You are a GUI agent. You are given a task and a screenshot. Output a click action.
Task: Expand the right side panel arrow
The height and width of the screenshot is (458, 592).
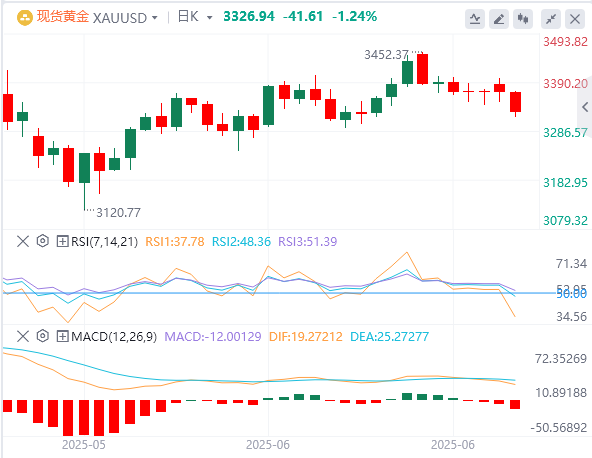pyautogui.click(x=585, y=107)
